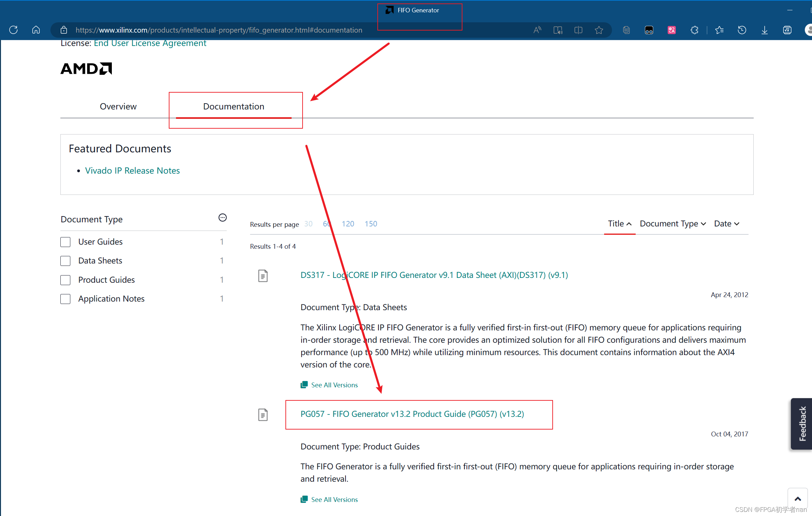The image size is (812, 516).
Task: Click versions icon under DS317 entry
Action: pos(304,385)
